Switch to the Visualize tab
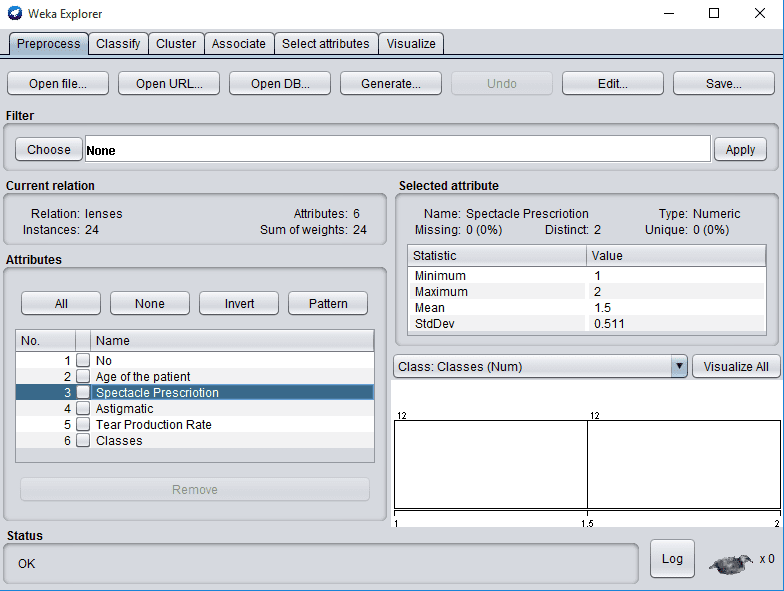Image resolution: width=784 pixels, height=591 pixels. pos(411,44)
